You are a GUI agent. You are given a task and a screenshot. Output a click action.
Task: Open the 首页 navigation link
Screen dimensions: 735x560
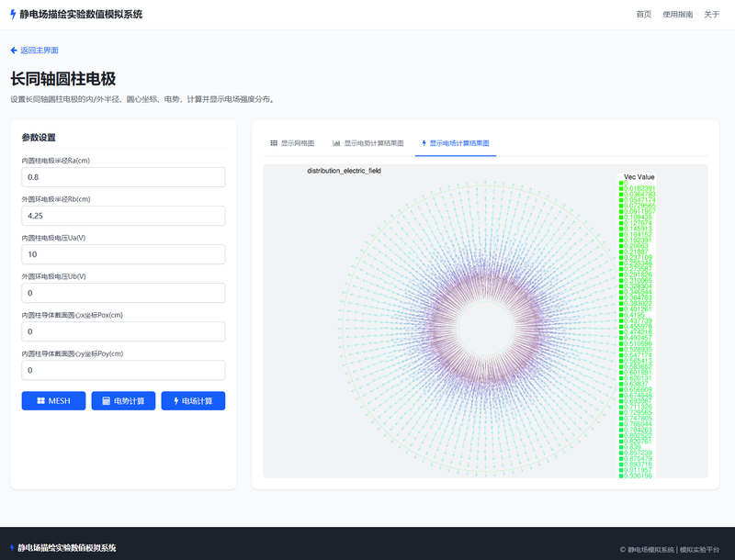coord(644,15)
